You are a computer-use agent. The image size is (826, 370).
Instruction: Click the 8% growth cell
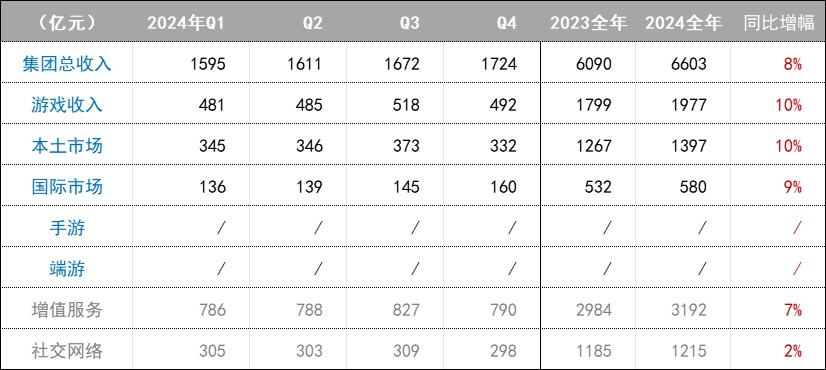(793, 64)
